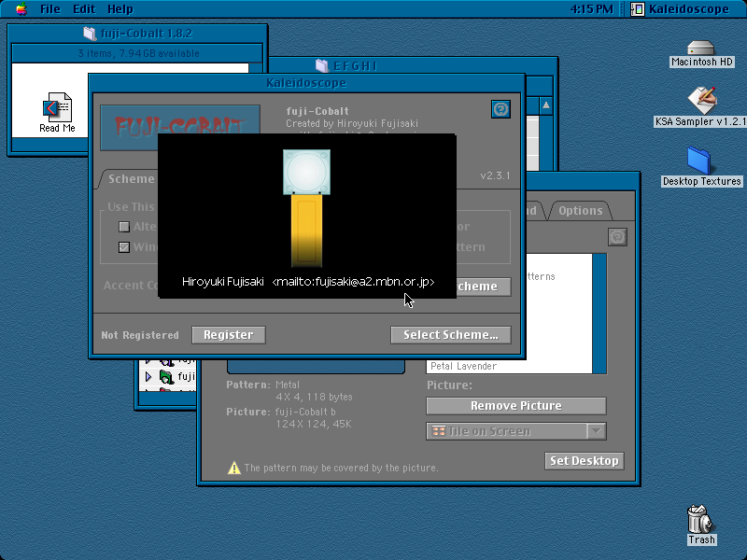Viewport: 747px width, 560px height.
Task: Click the v2.3.1 version label
Action: [495, 175]
